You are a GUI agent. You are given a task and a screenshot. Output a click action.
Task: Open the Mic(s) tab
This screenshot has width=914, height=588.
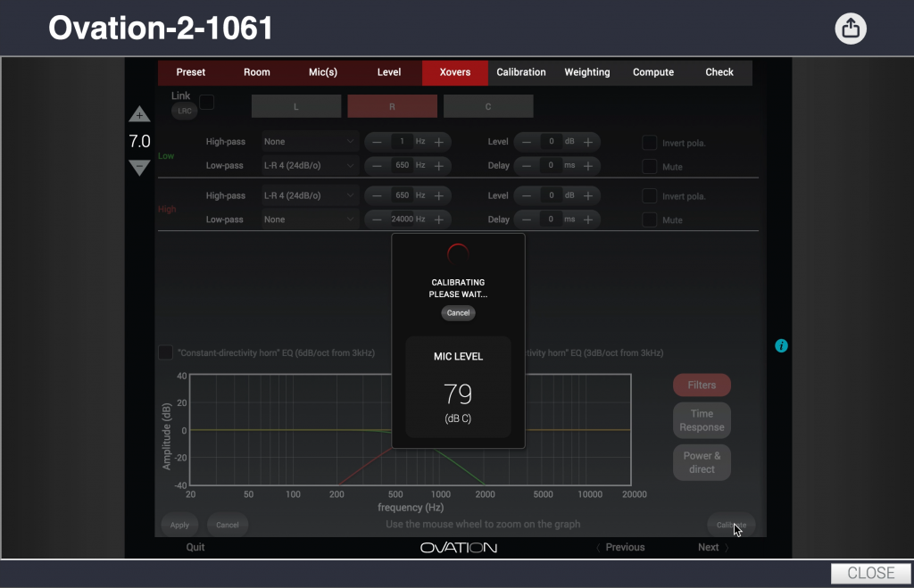[323, 72]
